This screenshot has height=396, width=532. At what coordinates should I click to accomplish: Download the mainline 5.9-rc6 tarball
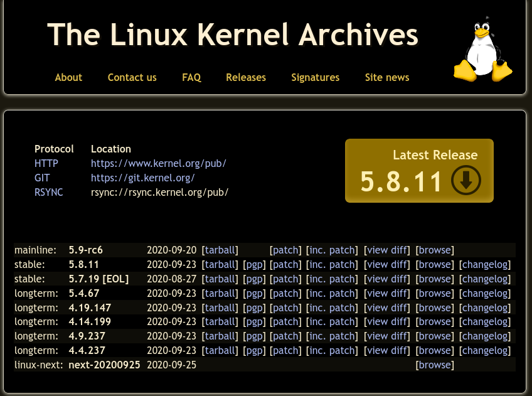[220, 250]
